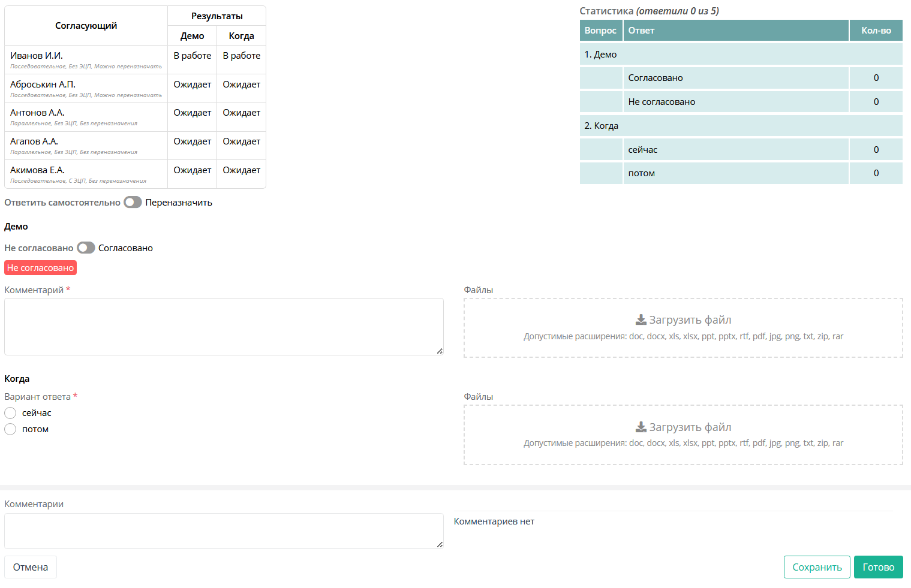Click Антонов А.А. in approvers table
Viewport: 911px width, 588px height.
37,113
